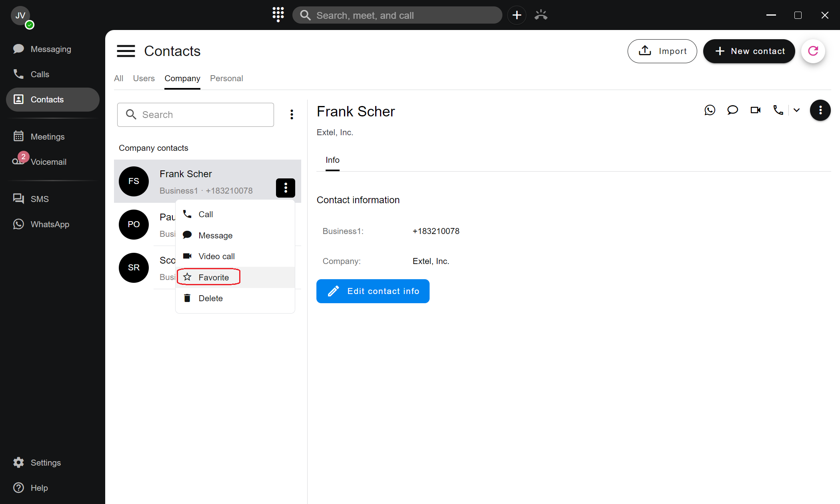Open contact list options three-dot menu
This screenshot has height=504, width=840.
[x=292, y=115]
